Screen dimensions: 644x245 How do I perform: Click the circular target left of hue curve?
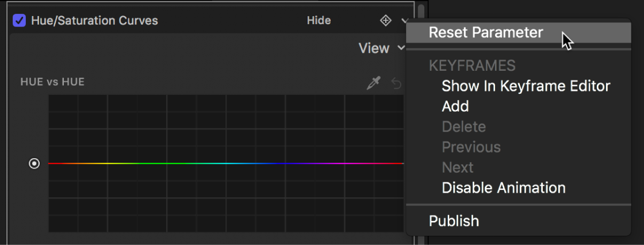[x=34, y=164]
